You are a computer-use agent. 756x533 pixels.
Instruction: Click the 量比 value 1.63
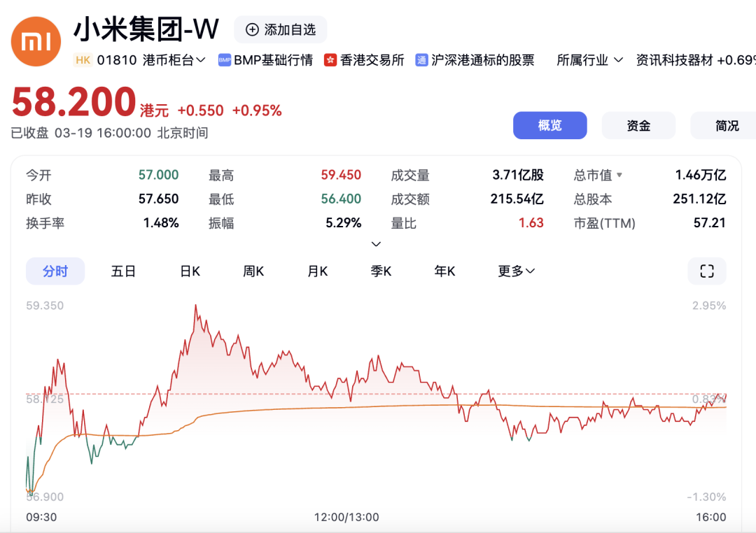(x=531, y=222)
